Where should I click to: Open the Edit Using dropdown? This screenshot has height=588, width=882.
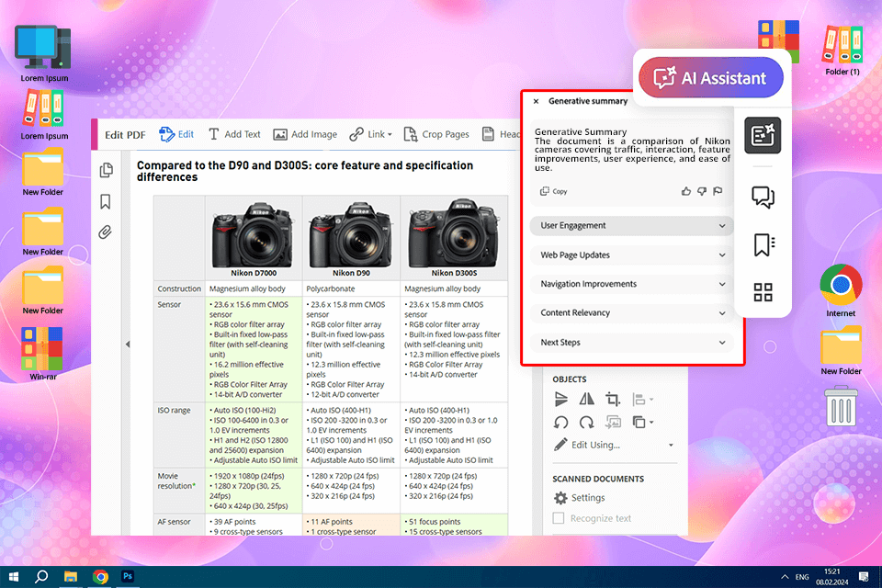(614, 445)
